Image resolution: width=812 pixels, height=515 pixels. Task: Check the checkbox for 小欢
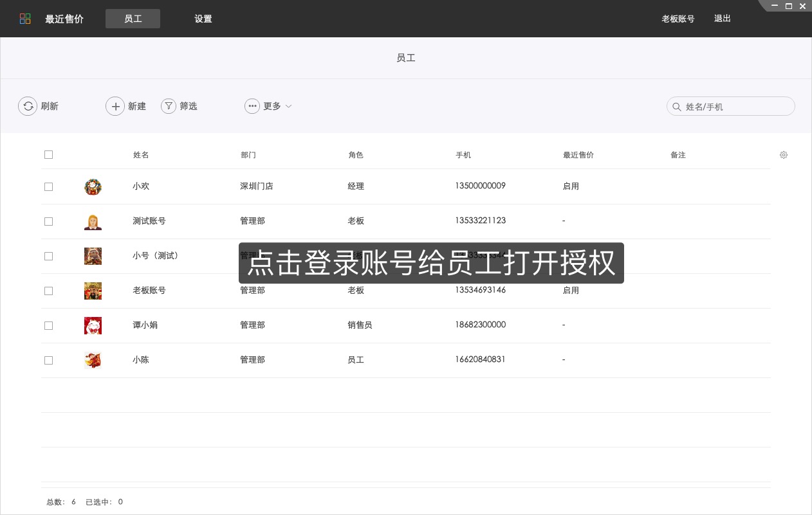point(48,186)
